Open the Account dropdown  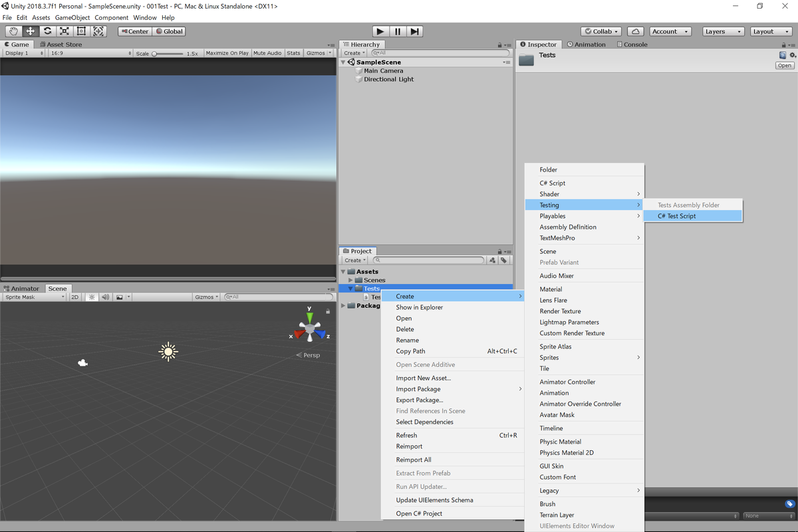click(x=670, y=31)
